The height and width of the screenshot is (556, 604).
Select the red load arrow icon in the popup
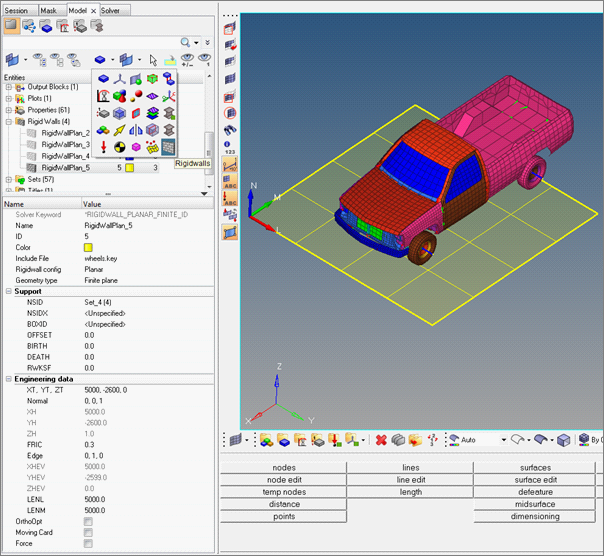[103, 147]
